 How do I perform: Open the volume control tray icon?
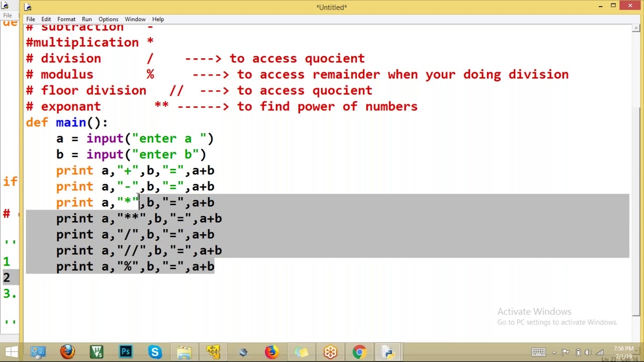pyautogui.click(x=588, y=352)
